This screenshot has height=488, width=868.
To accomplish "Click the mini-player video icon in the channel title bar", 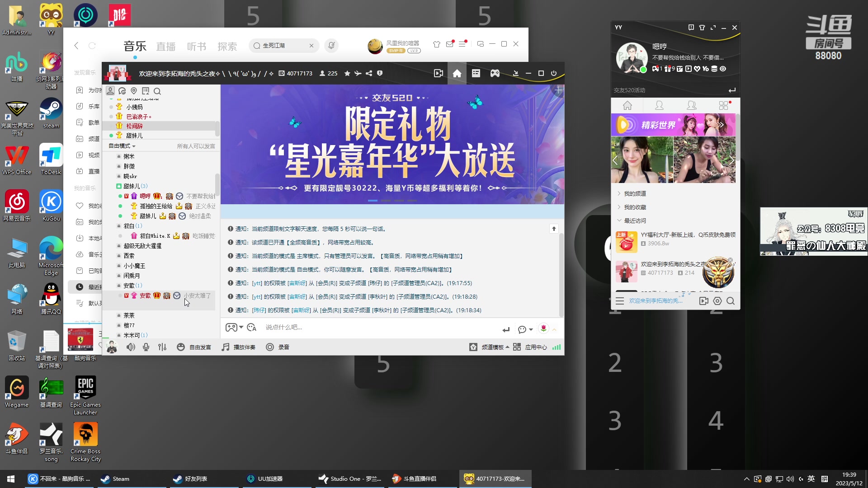I will (x=438, y=73).
